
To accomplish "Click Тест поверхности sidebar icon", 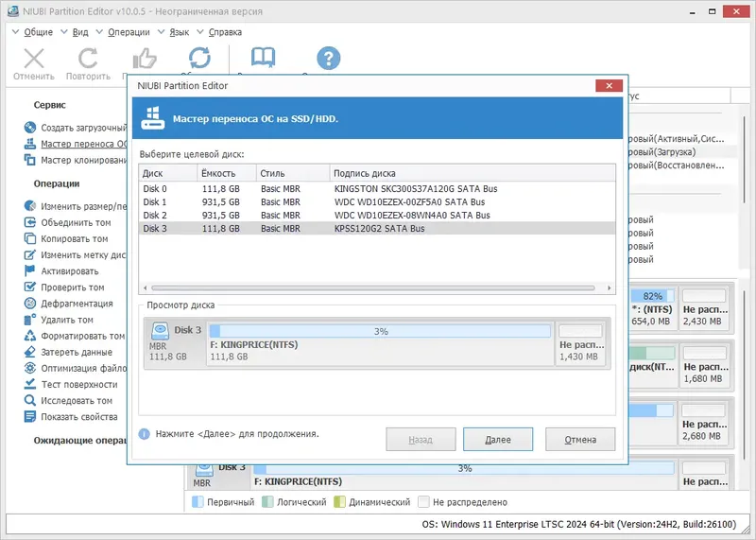I will (x=30, y=384).
